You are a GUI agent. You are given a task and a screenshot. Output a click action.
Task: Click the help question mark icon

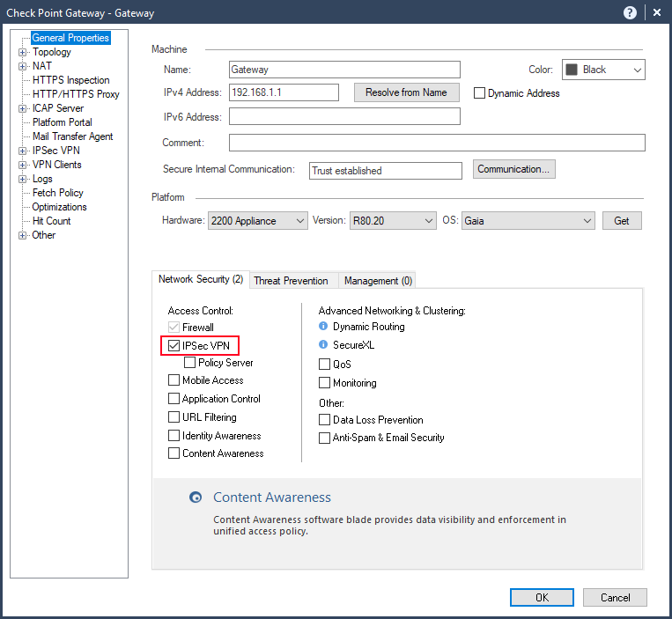[630, 12]
